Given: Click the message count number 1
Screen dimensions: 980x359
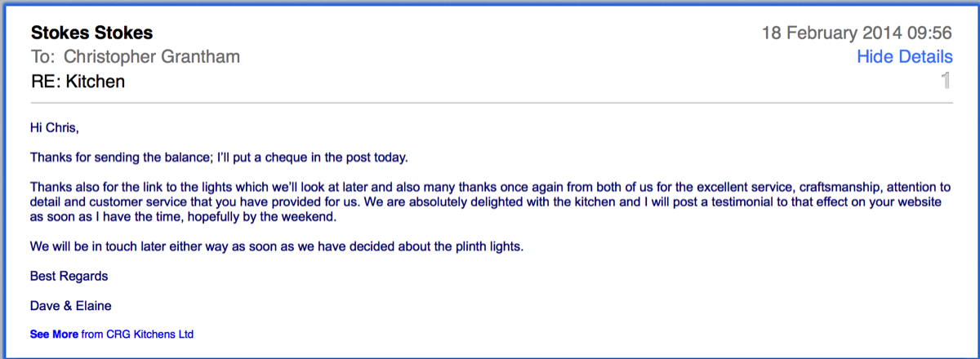Looking at the screenshot, I should point(946,81).
